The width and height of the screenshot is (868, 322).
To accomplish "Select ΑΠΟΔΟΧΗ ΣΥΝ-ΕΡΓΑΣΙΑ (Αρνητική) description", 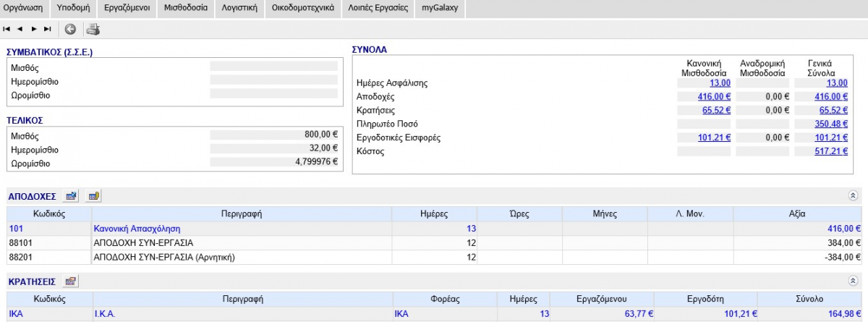I will [165, 257].
